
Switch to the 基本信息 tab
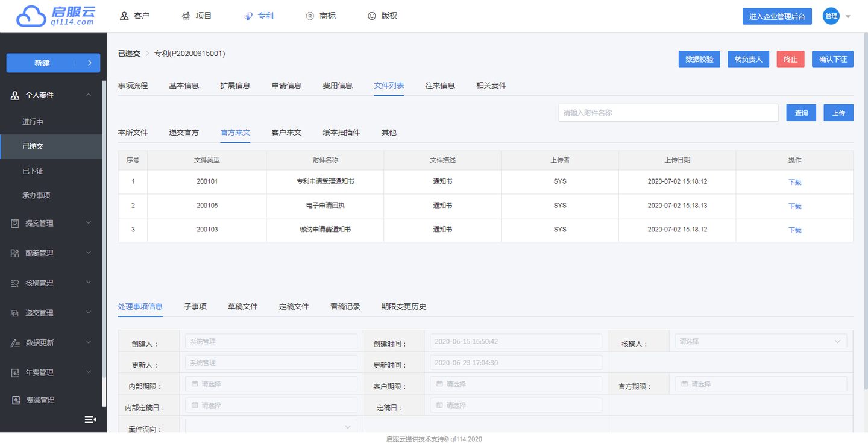184,86
